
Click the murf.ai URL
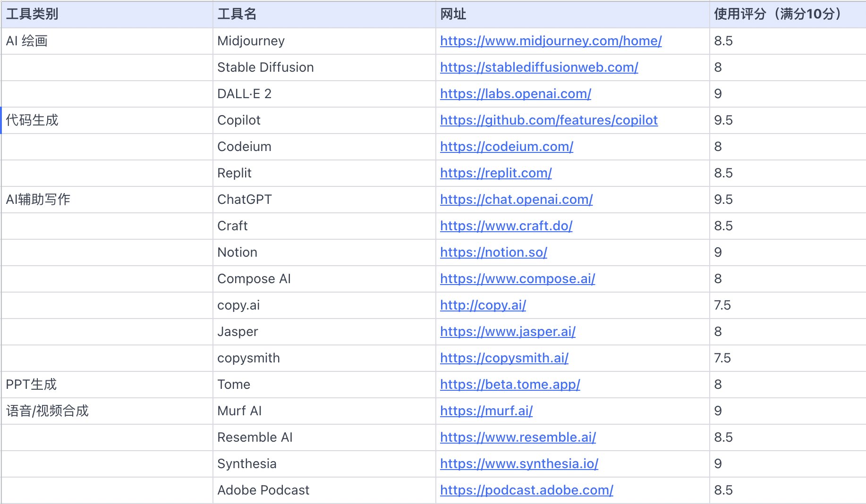pos(486,411)
